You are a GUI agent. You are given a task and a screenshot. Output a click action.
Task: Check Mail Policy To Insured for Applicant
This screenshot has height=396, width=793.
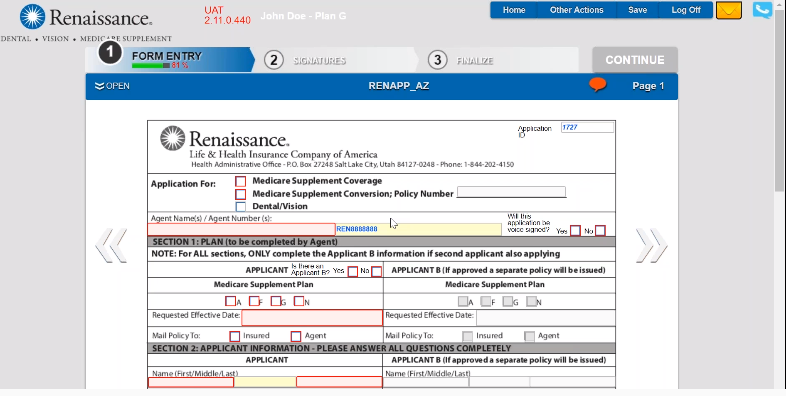(x=235, y=336)
